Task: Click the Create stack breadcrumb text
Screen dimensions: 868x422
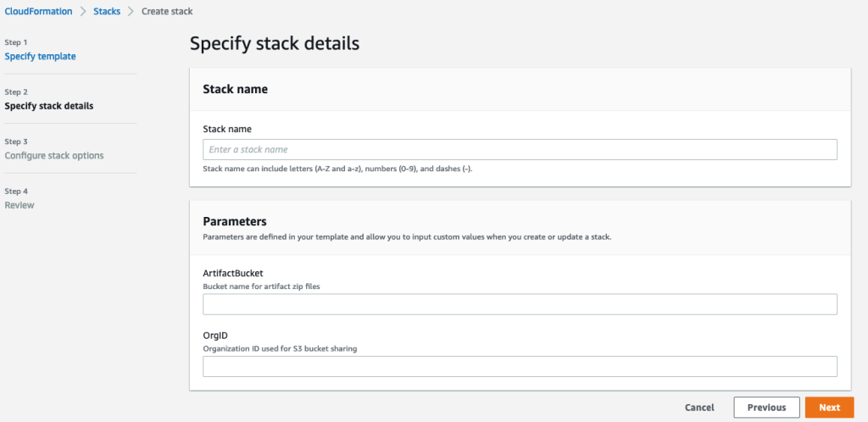Action: (x=167, y=12)
